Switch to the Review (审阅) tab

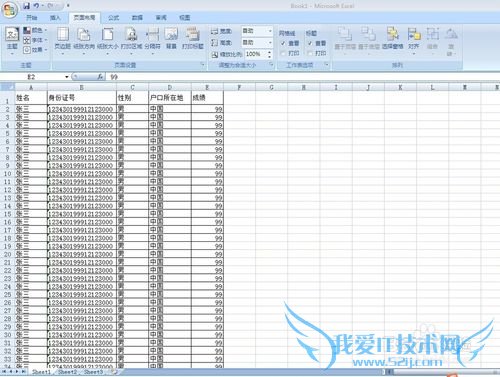pyautogui.click(x=161, y=18)
